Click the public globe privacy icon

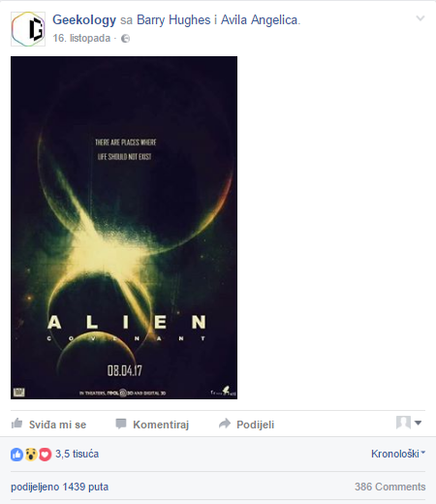[x=125, y=39]
